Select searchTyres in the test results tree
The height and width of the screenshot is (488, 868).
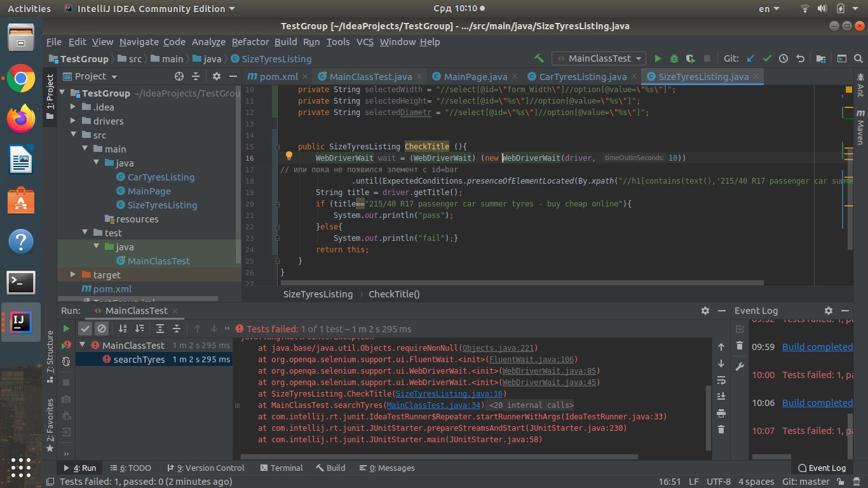point(153,359)
